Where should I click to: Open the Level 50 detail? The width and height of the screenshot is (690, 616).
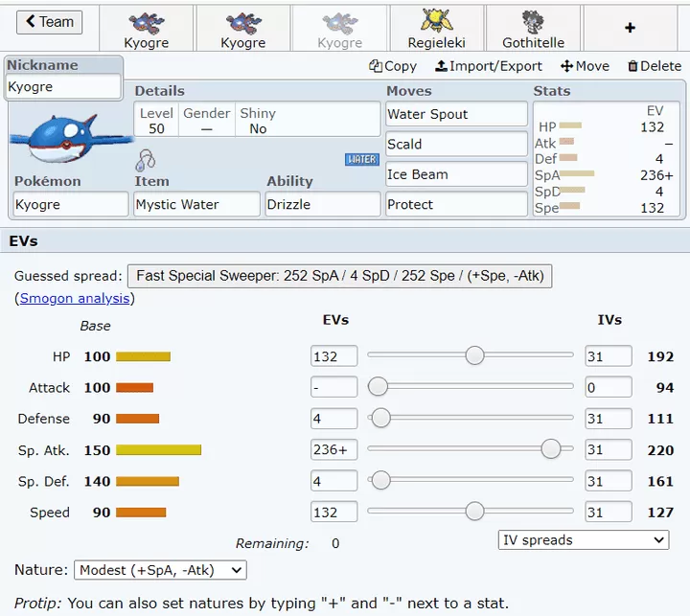click(x=156, y=121)
